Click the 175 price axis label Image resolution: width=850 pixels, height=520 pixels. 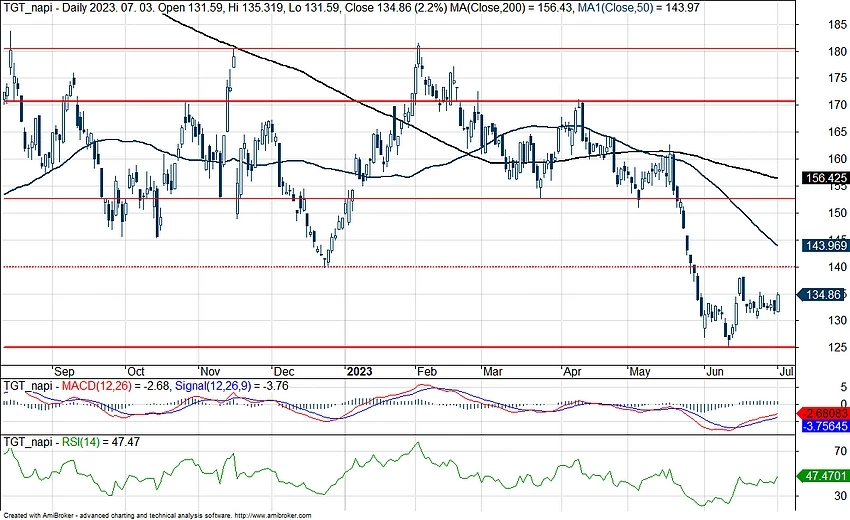pyautogui.click(x=838, y=78)
